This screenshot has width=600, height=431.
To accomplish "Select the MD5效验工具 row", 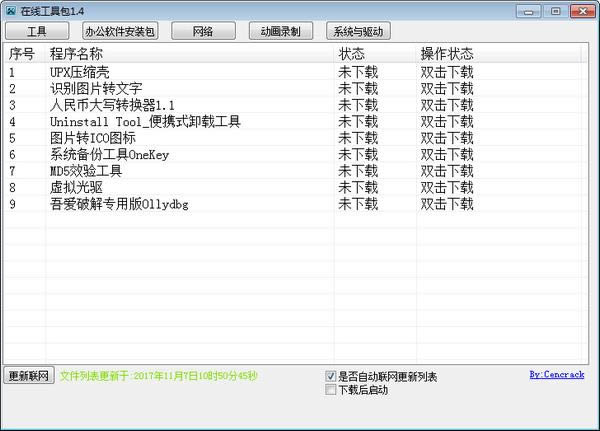I will pyautogui.click(x=293, y=171).
